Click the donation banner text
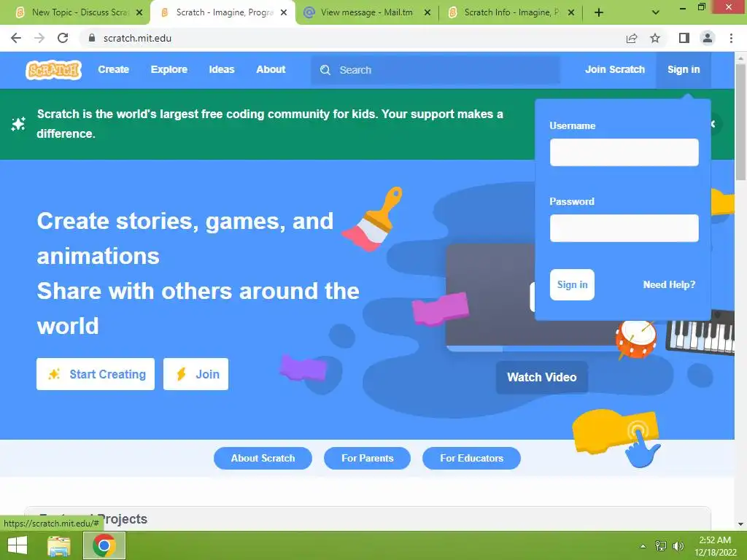The height and width of the screenshot is (560, 747). click(270, 124)
